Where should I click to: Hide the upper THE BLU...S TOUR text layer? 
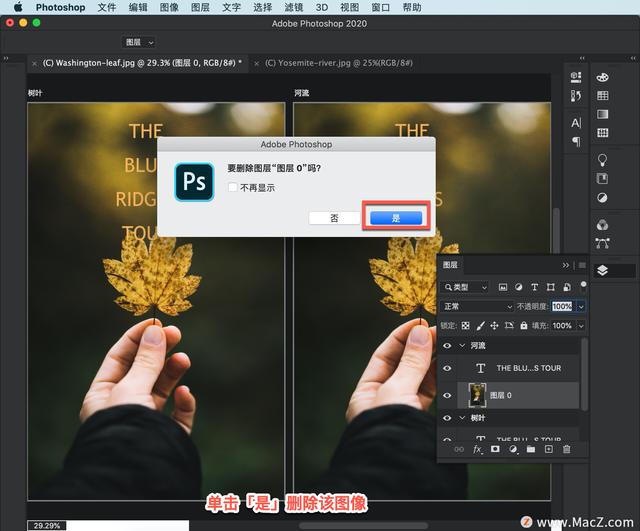(x=447, y=368)
